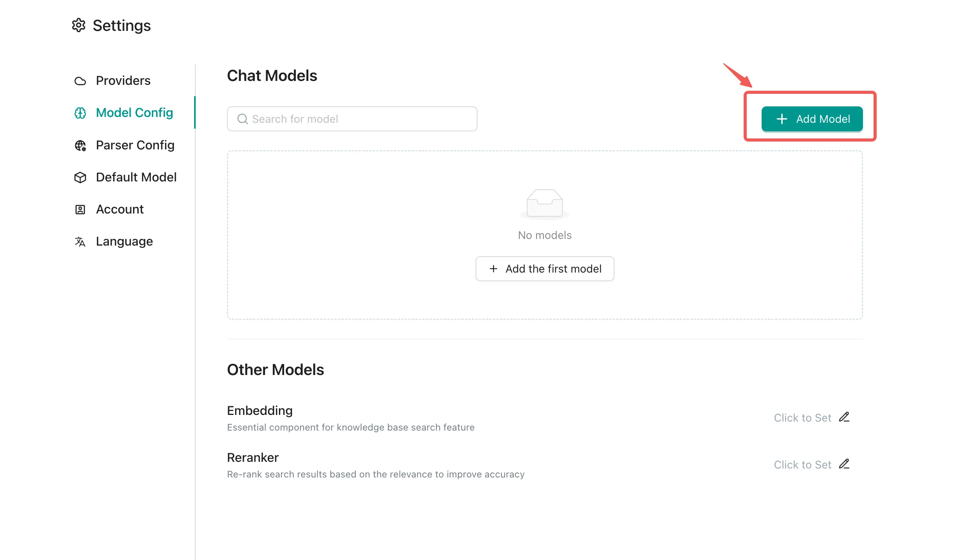Image resolution: width=980 pixels, height=560 pixels.
Task: Open the Default Model section
Action: (136, 178)
